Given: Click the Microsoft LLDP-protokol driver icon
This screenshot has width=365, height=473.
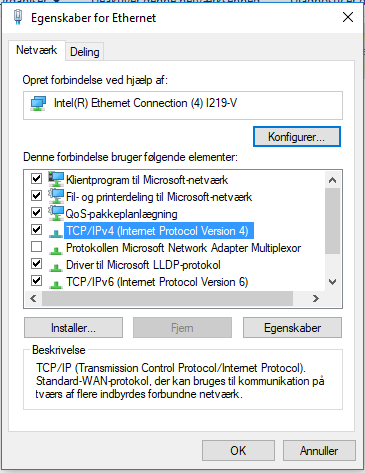Looking at the screenshot, I should pos(56,267).
